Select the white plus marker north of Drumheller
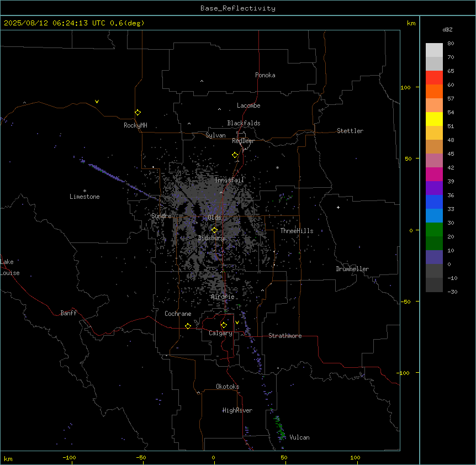Viewport: 476px width, 465px height. 338,207
